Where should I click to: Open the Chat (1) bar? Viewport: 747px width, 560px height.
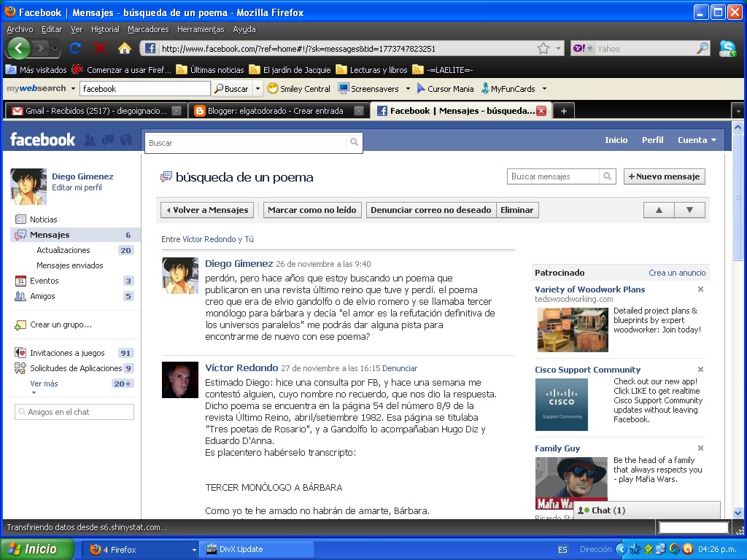[647, 510]
